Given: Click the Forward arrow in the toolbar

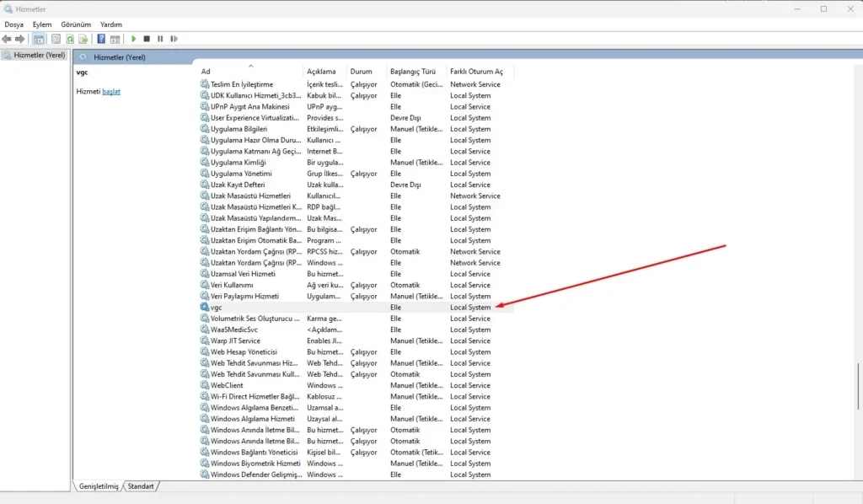Looking at the screenshot, I should [20, 39].
